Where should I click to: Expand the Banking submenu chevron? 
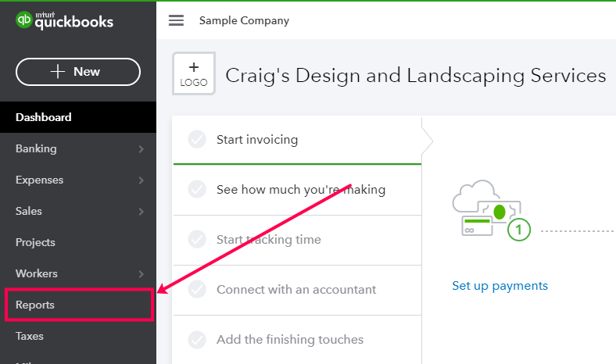click(x=141, y=149)
